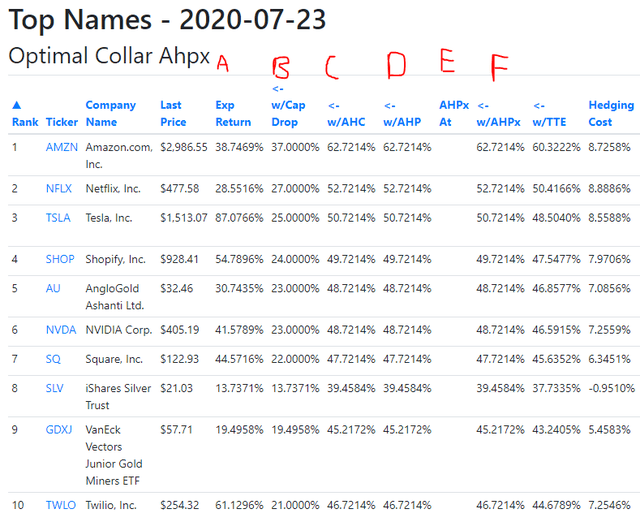
Task: Click Netflix w/Cap Drop value 27.0000%
Action: click(295, 189)
